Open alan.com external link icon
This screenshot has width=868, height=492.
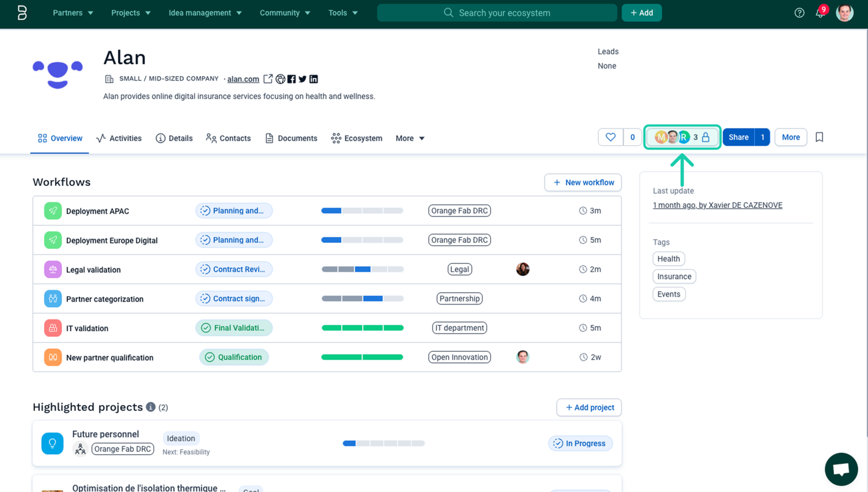pos(268,79)
